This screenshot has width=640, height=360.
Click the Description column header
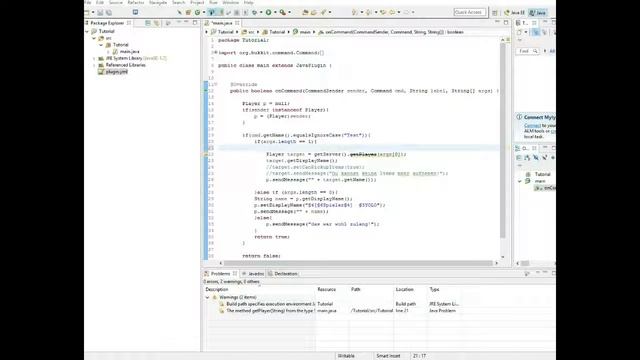coord(259,289)
